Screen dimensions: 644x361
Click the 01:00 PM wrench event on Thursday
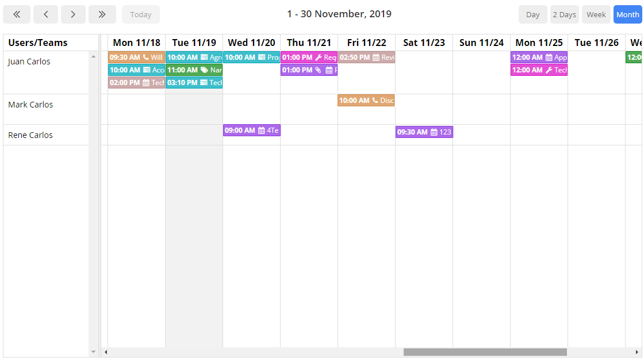[309, 57]
